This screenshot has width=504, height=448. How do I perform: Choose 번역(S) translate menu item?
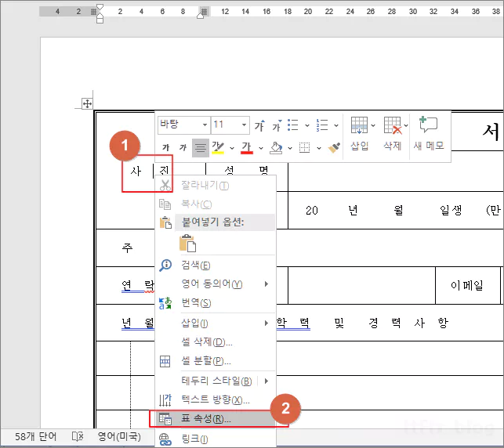(216, 303)
